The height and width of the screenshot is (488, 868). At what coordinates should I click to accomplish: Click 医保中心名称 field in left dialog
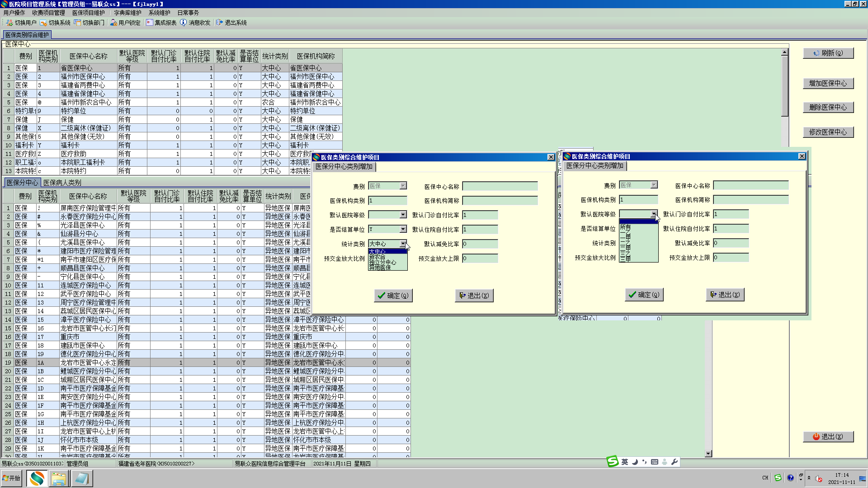[500, 187]
